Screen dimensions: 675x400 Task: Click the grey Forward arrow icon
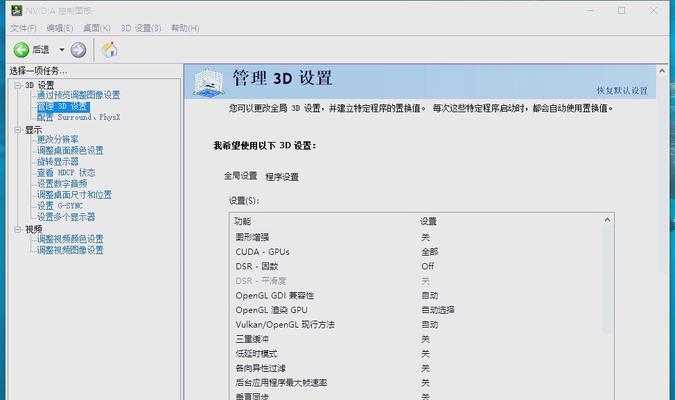tap(78, 50)
